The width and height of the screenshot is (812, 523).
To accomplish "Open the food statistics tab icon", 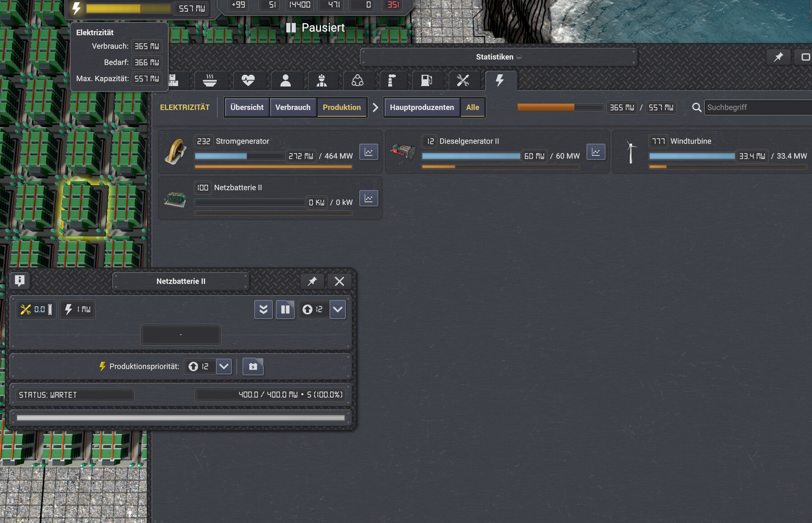I will [210, 81].
